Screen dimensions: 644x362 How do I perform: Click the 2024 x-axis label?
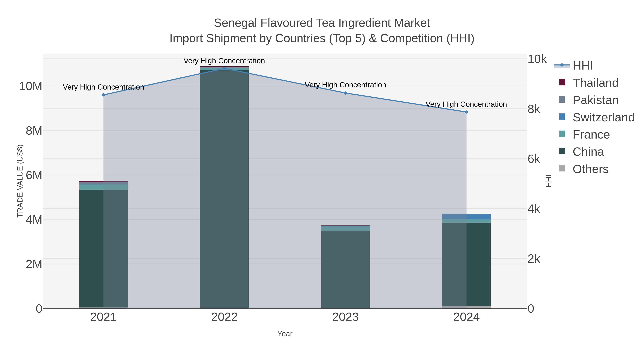(466, 317)
